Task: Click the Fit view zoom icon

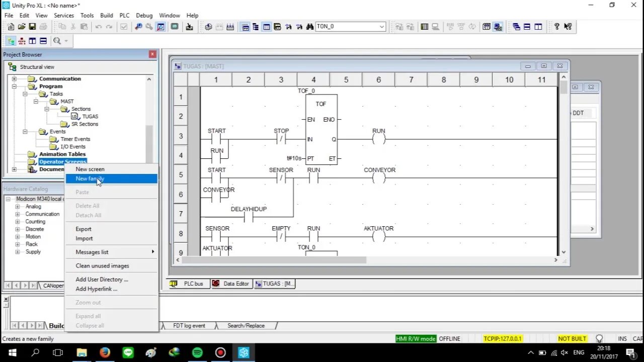Action: coord(160,27)
